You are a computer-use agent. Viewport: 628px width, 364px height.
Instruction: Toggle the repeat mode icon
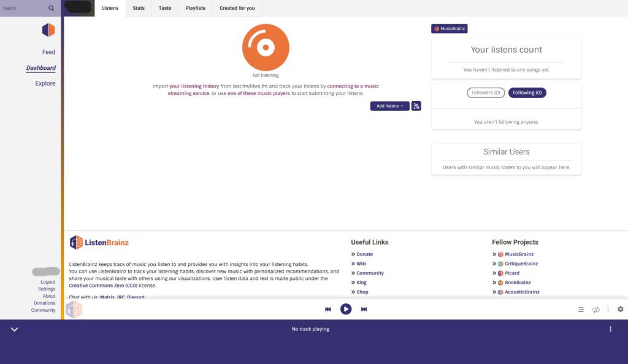(595, 309)
